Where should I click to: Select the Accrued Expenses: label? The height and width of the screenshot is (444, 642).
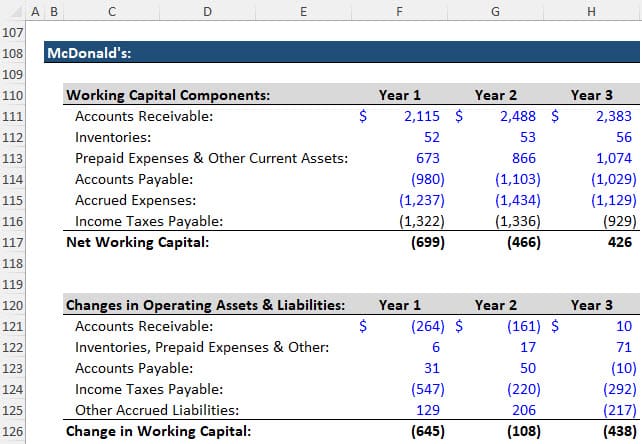click(x=136, y=200)
